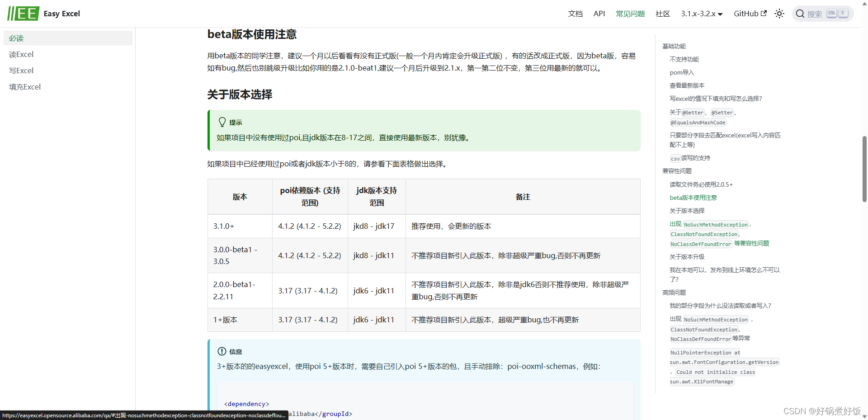Open 读Excel in the left sidebar

(x=21, y=54)
